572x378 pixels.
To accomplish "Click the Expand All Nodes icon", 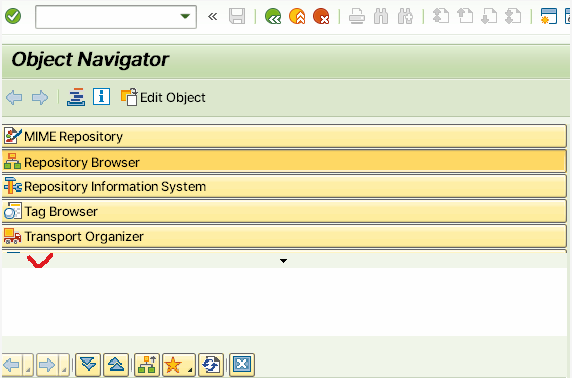I will coord(88,364).
